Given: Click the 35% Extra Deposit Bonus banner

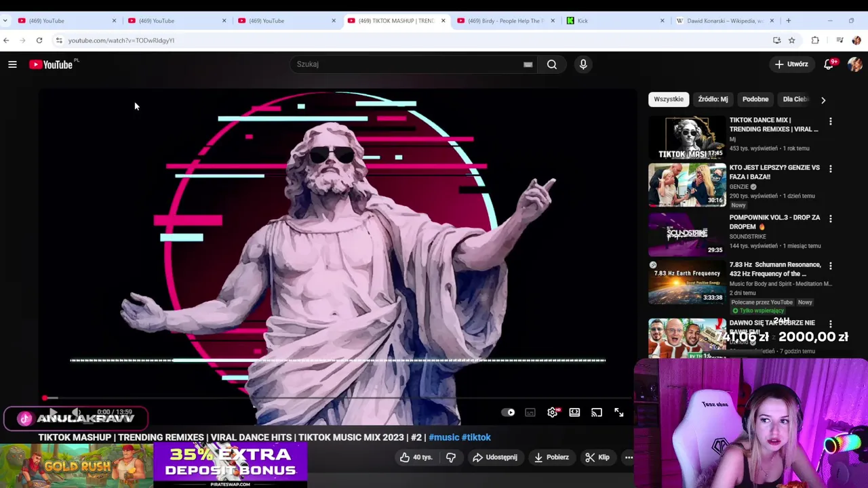Looking at the screenshot, I should 231,466.
